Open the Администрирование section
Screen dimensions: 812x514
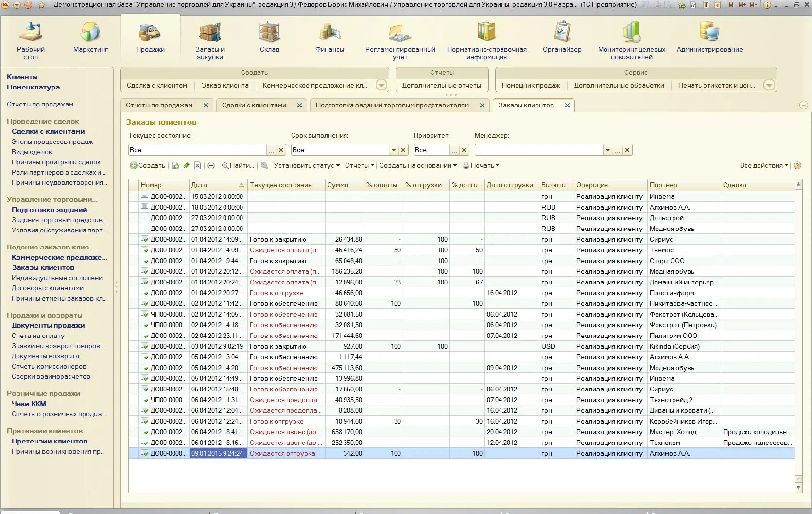(x=709, y=38)
